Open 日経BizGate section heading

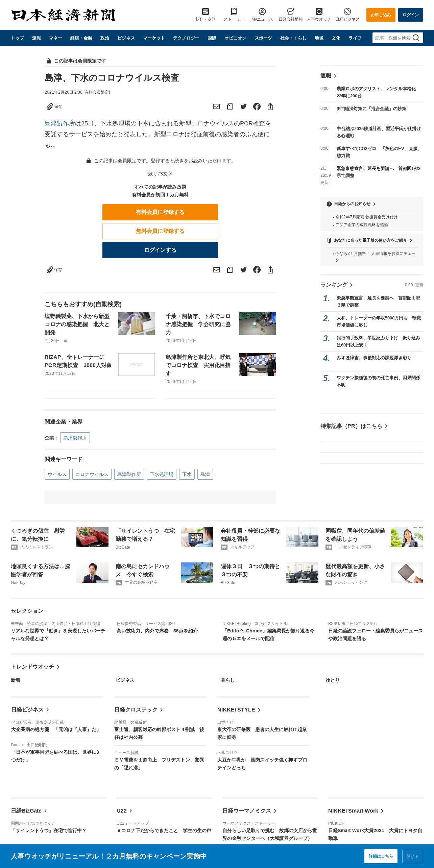pyautogui.click(x=29, y=811)
